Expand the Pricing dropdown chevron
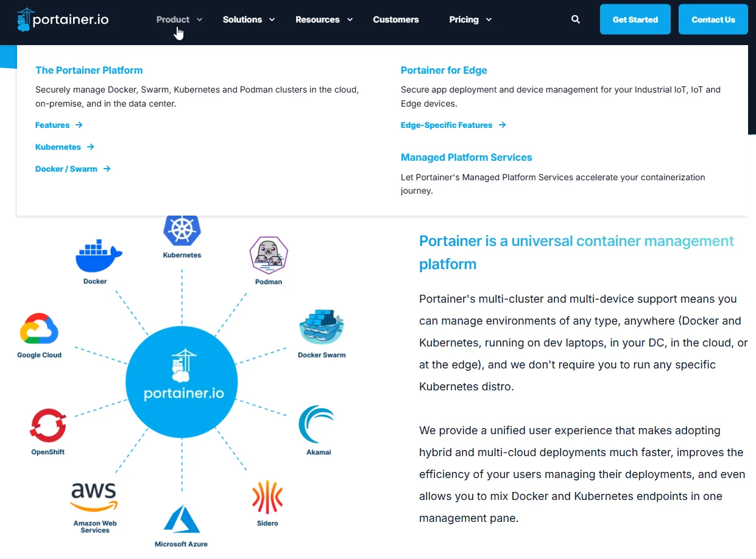 click(x=489, y=19)
